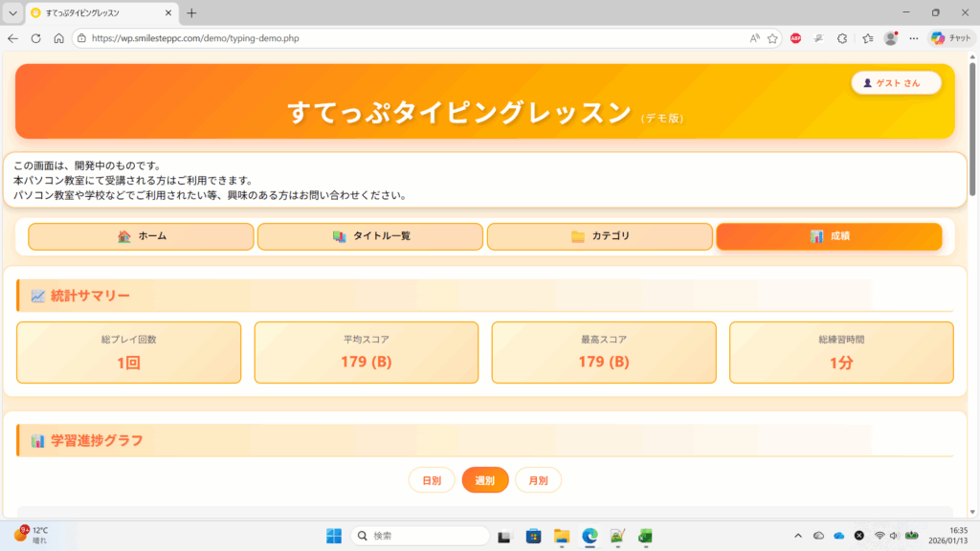Go to the ホーム navigation button
The width and height of the screenshot is (980, 551).
(141, 236)
